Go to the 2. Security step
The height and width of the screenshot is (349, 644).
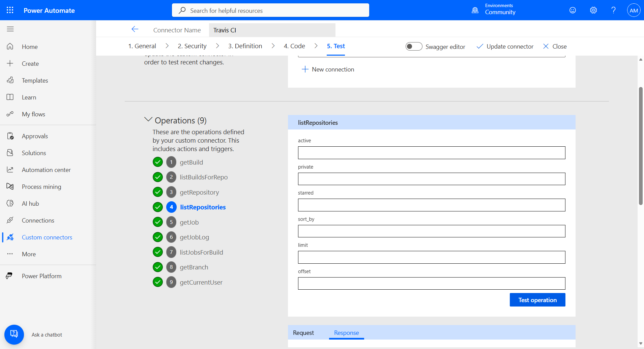pos(192,46)
